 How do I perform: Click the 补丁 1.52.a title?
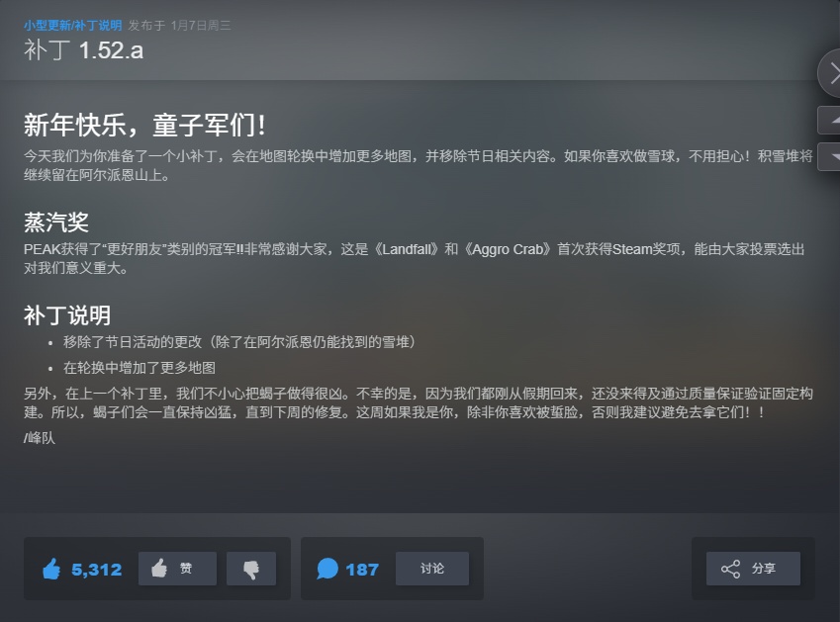(83, 50)
